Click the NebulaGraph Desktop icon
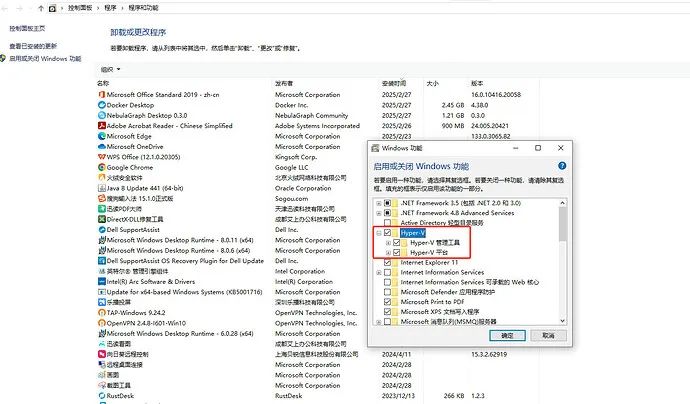The height and width of the screenshot is (404, 690). (102, 115)
